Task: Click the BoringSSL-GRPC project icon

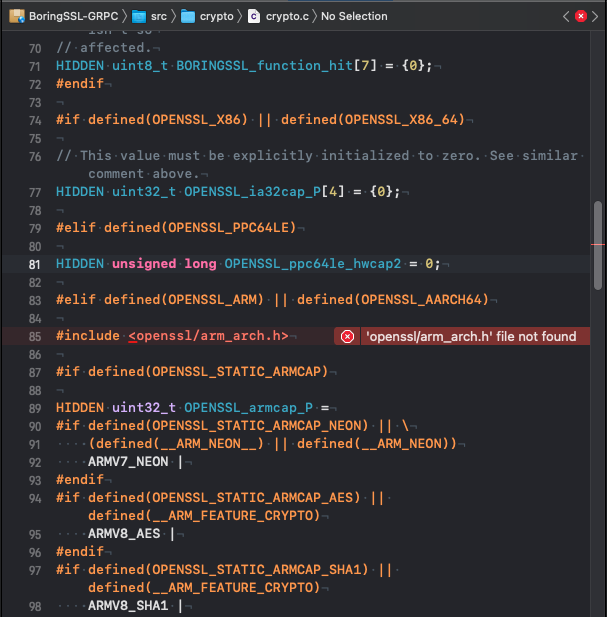Action: (17, 16)
